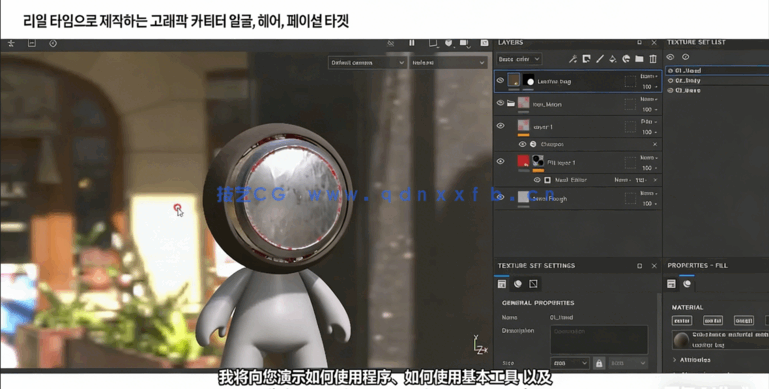The width and height of the screenshot is (769, 389).
Task: Click the third square tab icon in Texture Set Settings
Action: click(533, 284)
